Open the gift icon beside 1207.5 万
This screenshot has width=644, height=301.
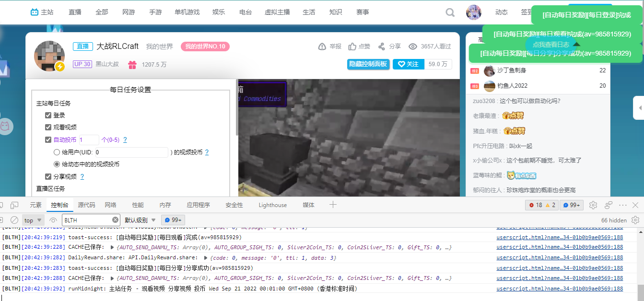(132, 64)
